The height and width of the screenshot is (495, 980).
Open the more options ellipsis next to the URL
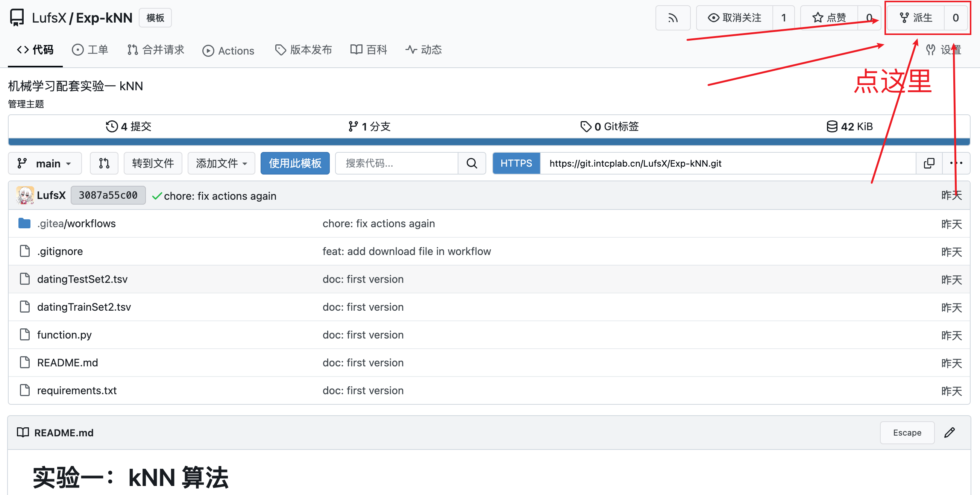click(956, 163)
